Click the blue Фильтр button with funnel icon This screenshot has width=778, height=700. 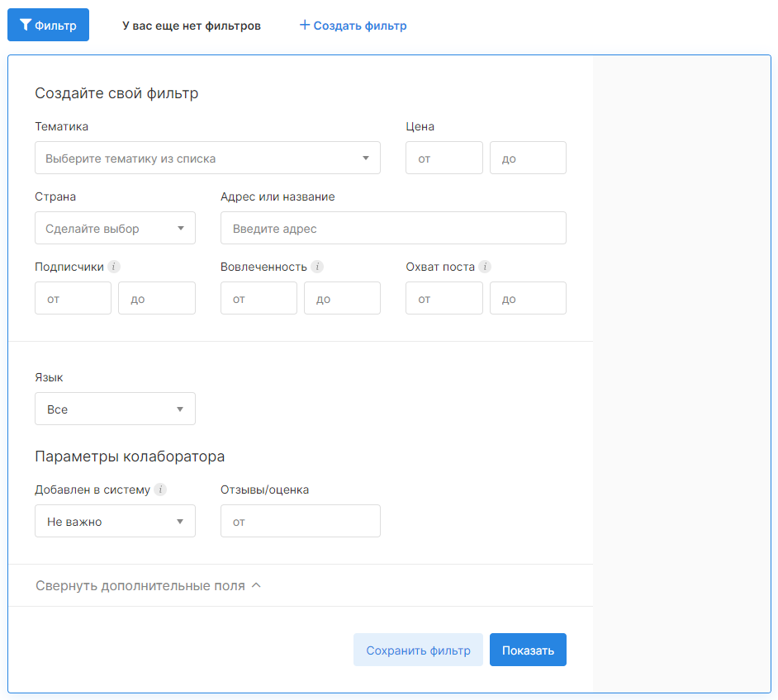click(x=48, y=25)
